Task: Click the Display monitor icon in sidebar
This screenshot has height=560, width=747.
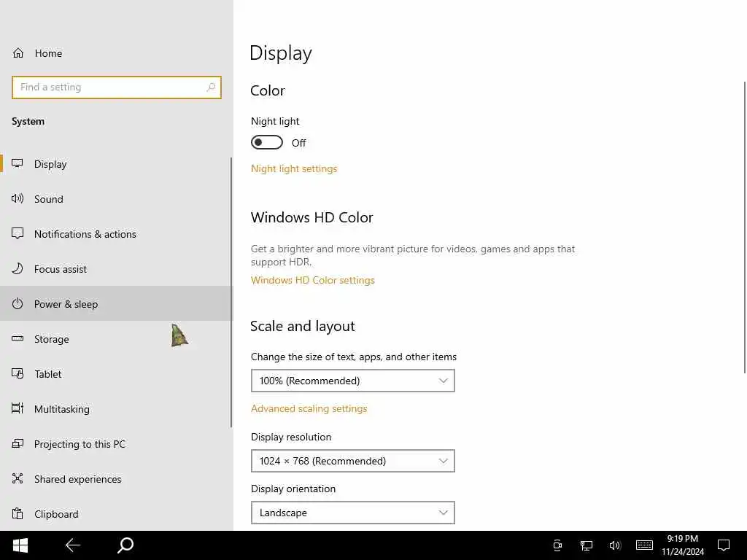Action: pos(18,164)
